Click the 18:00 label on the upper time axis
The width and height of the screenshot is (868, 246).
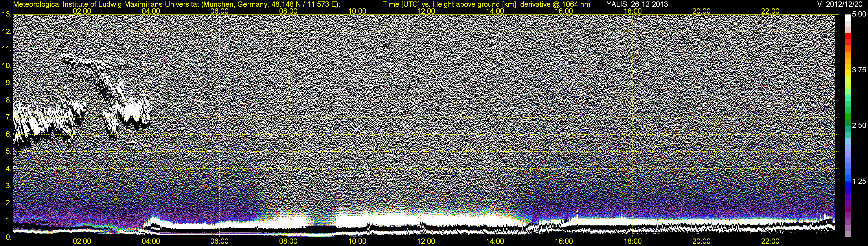[x=633, y=11]
